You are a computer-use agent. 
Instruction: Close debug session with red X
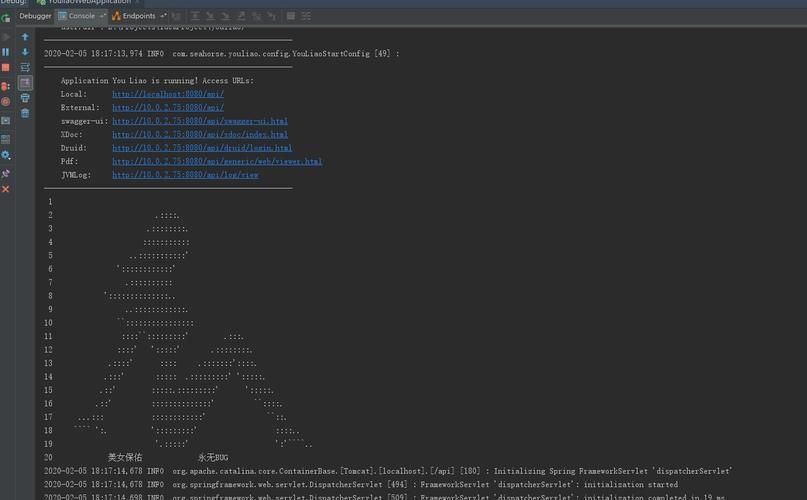tap(6, 189)
